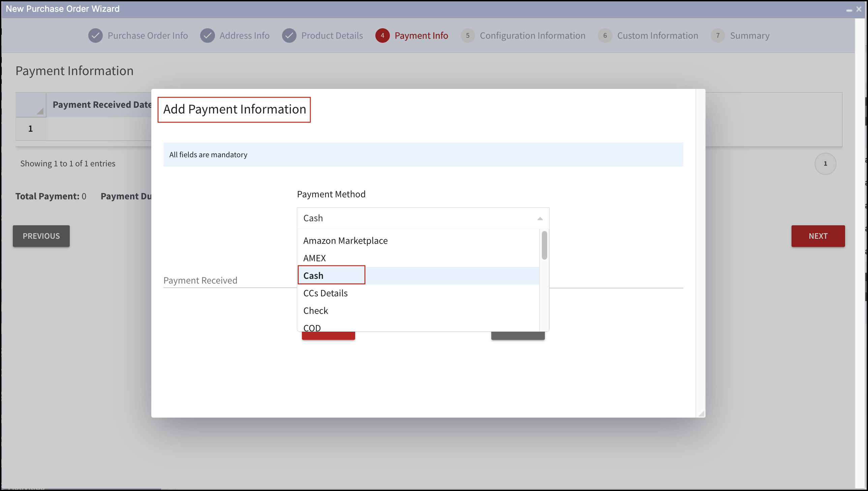The width and height of the screenshot is (868, 491).
Task: Click the dropdown list scrollbar thumb
Action: (544, 245)
